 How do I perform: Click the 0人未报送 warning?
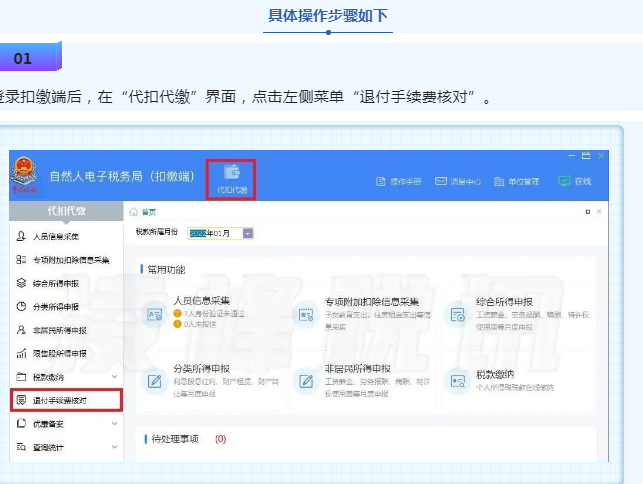(195, 324)
